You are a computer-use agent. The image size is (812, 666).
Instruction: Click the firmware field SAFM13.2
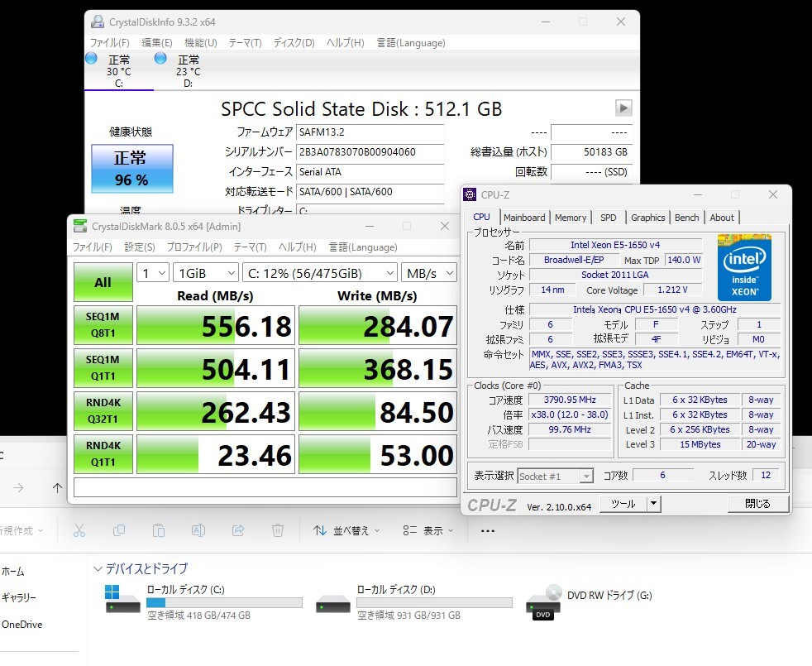370,132
